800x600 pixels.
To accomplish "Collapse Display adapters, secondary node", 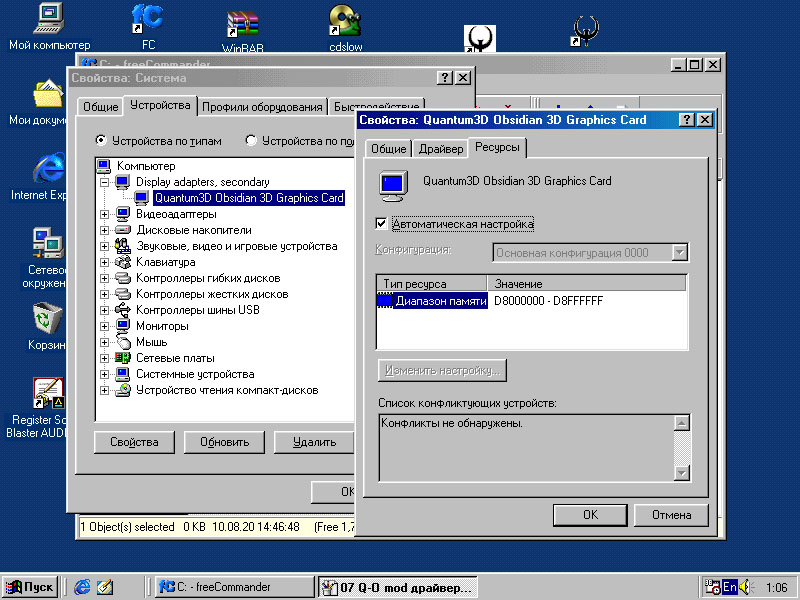I will (x=104, y=182).
